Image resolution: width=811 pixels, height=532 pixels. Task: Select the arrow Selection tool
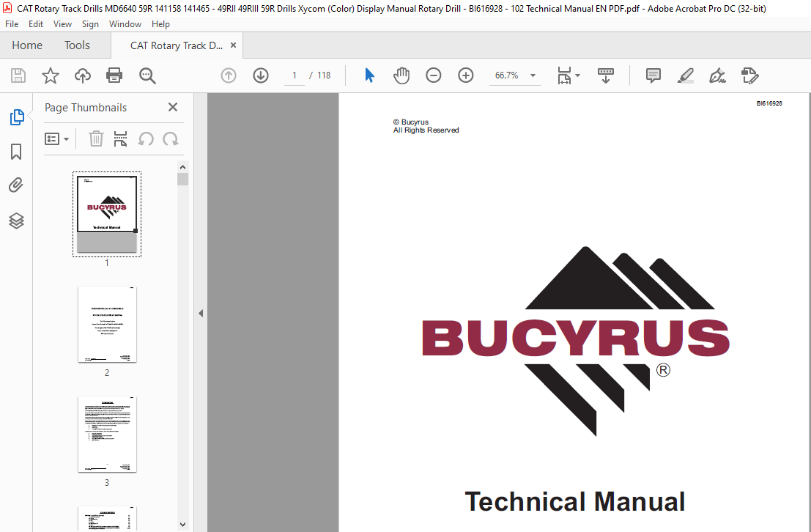[x=369, y=75]
